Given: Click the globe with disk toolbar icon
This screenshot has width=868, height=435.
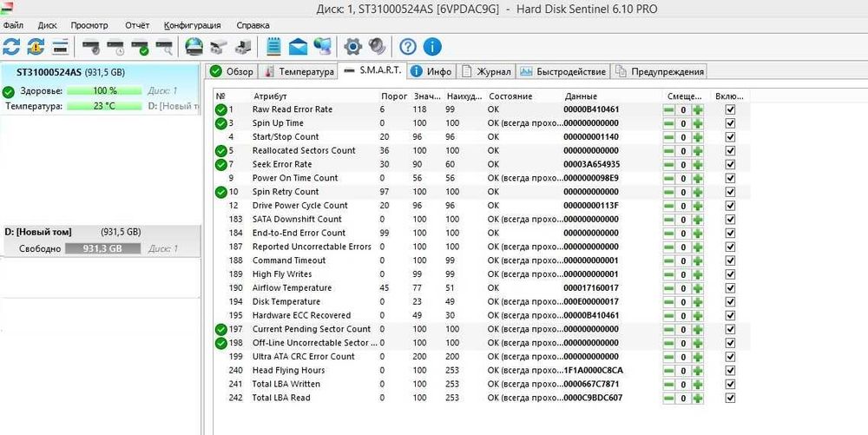Looking at the screenshot, I should click(x=194, y=47).
